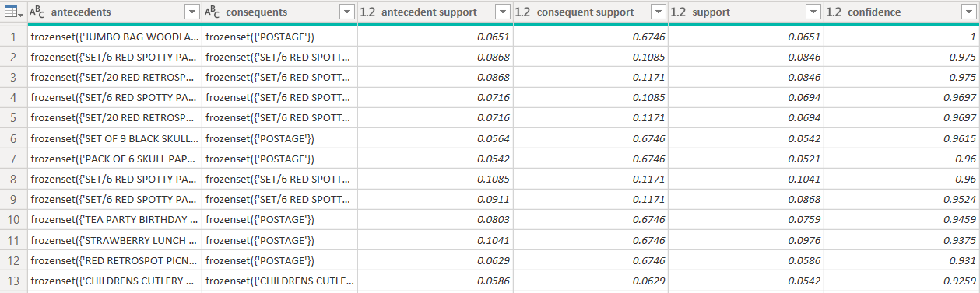Open the table options icon in top-left corner
The image size is (980, 293).
coord(13,12)
